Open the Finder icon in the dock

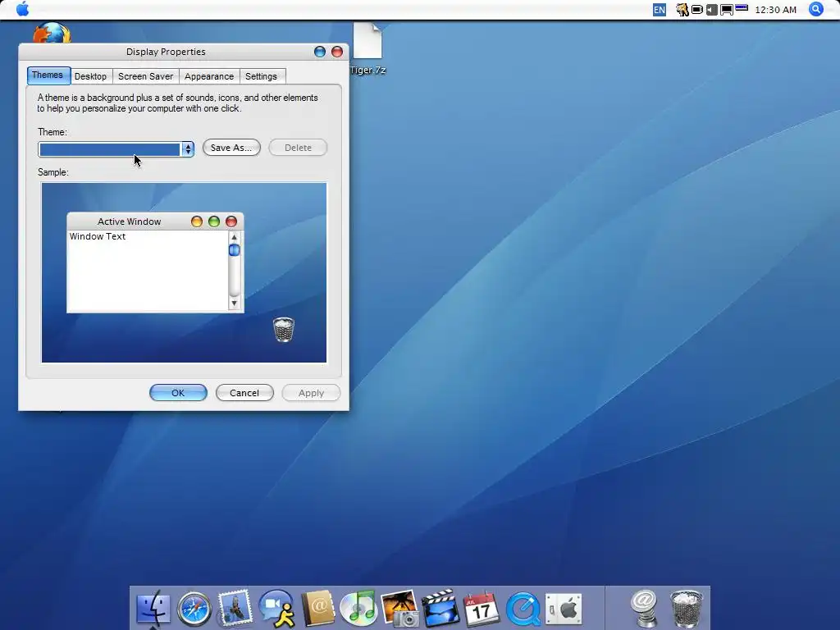[153, 609]
